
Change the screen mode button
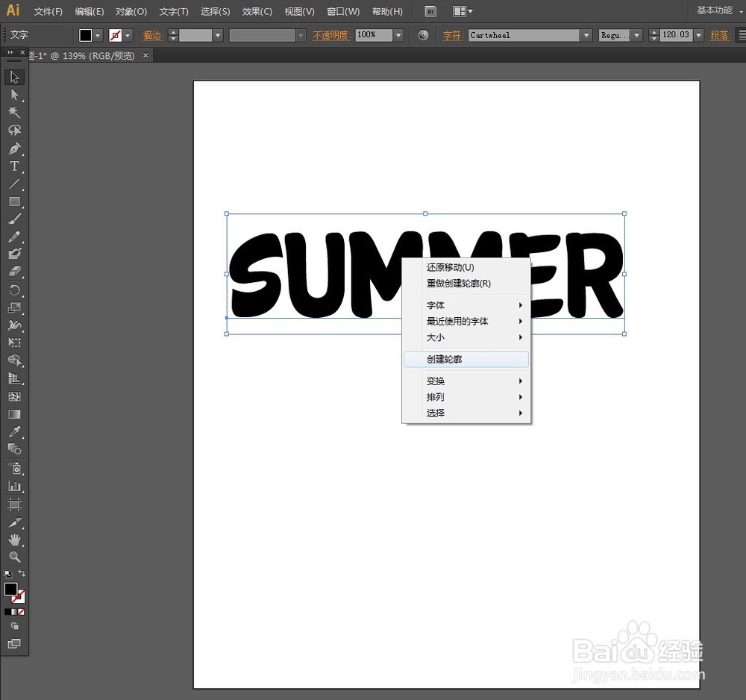(14, 644)
